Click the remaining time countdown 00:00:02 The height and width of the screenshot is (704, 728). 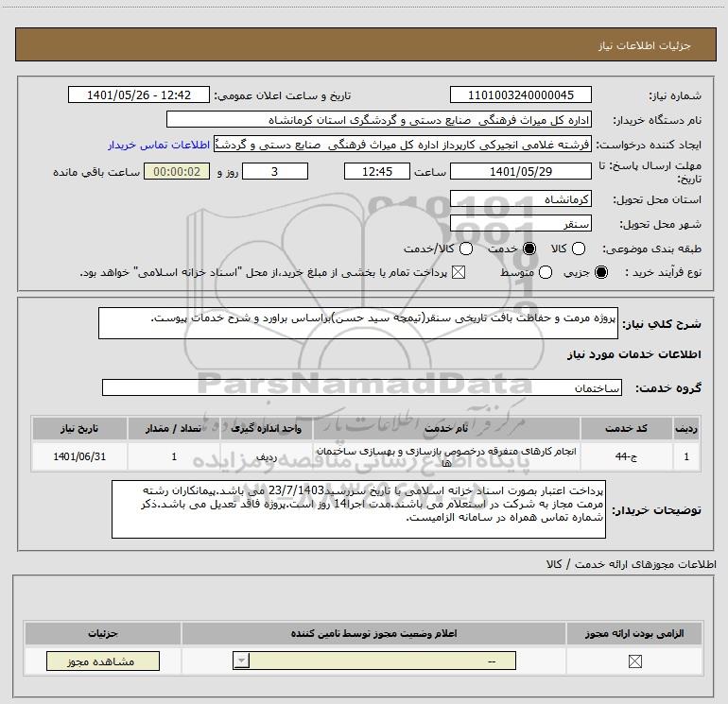click(177, 171)
